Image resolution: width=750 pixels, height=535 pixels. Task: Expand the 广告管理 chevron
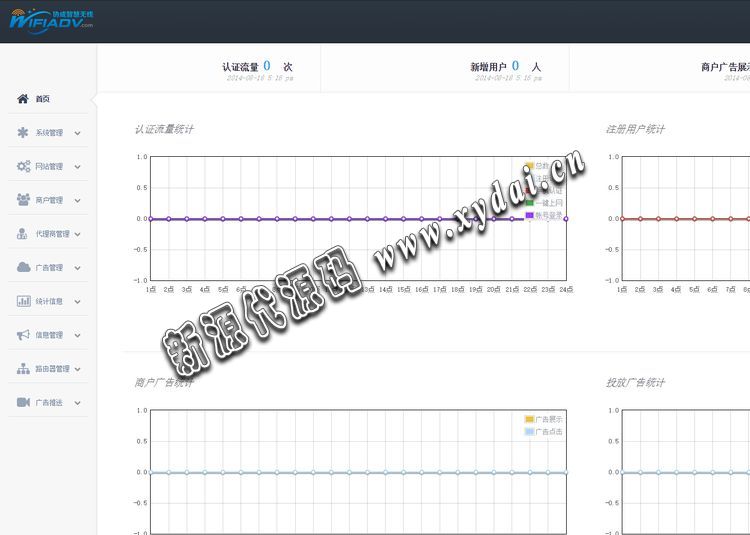click(x=77, y=268)
